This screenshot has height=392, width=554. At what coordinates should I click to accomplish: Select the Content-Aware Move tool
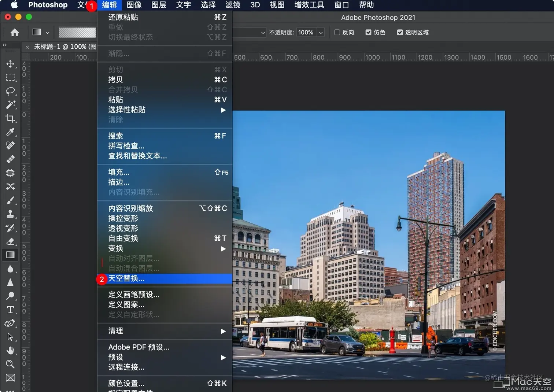[10, 186]
